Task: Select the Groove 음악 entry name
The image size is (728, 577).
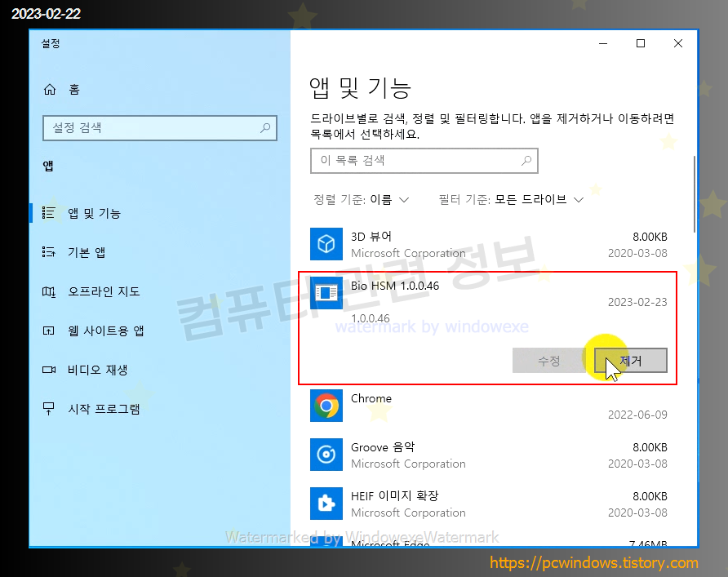Action: (383, 447)
